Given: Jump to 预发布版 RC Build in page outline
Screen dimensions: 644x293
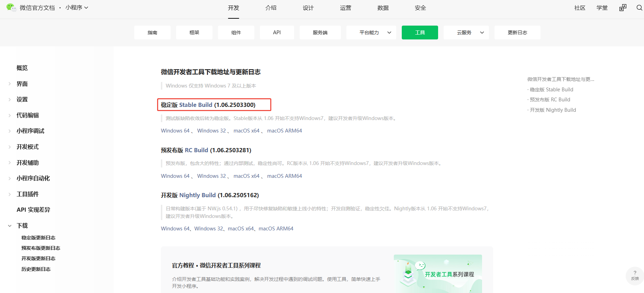Looking at the screenshot, I should 550,100.
